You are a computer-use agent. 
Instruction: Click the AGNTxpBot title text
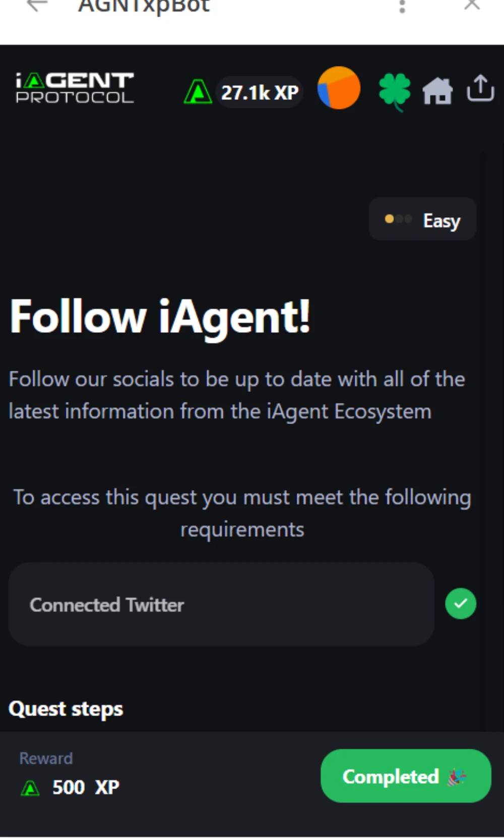click(x=144, y=6)
